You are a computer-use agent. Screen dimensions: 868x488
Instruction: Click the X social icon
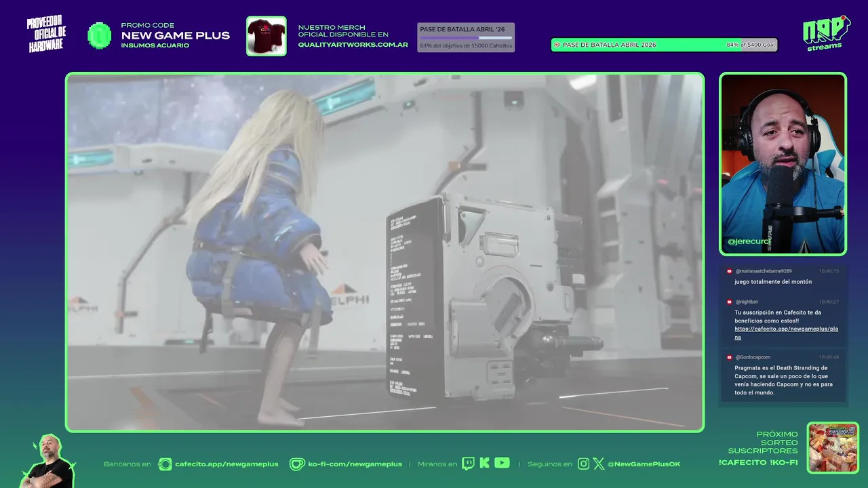point(598,464)
